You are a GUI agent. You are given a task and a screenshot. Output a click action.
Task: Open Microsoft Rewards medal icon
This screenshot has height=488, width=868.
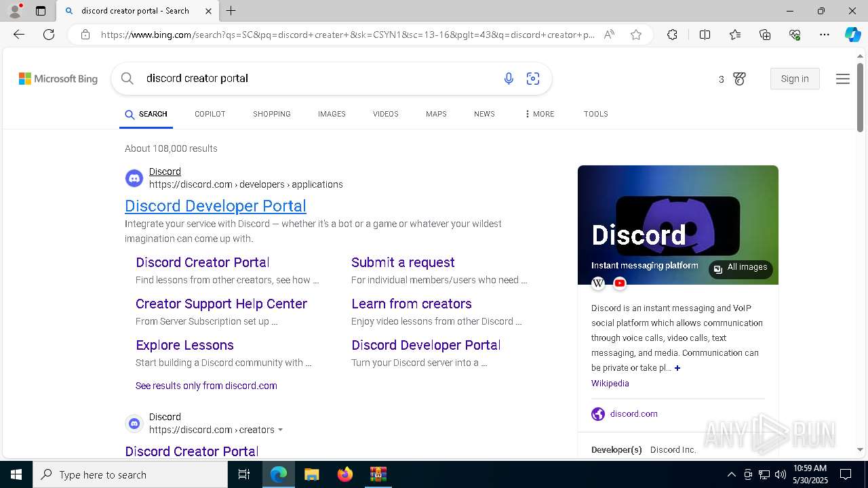[x=739, y=79]
